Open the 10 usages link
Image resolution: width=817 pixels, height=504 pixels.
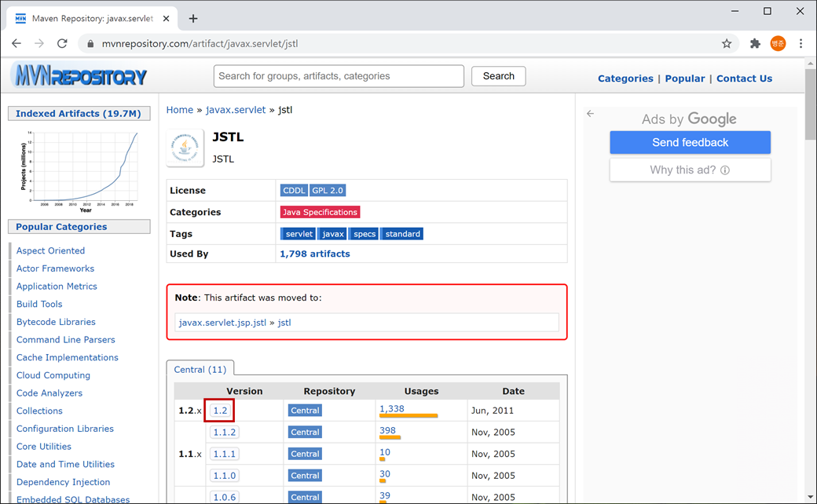click(385, 452)
